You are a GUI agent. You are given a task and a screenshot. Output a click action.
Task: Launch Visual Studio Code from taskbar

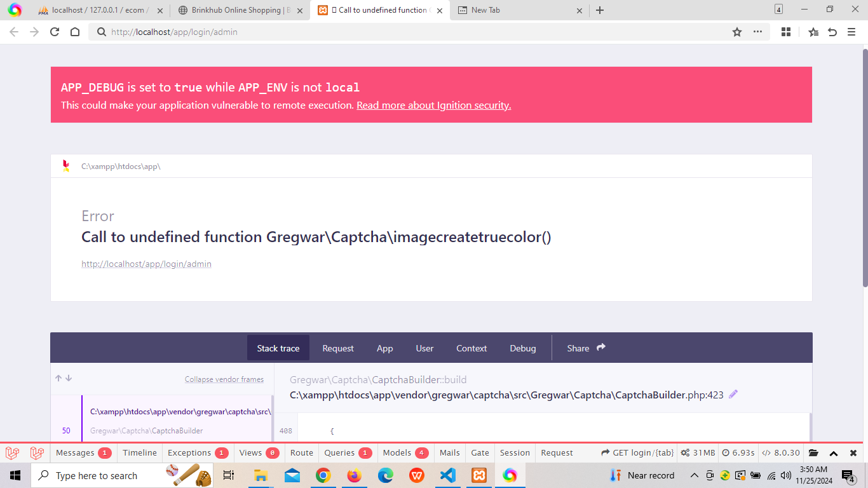[448, 475]
